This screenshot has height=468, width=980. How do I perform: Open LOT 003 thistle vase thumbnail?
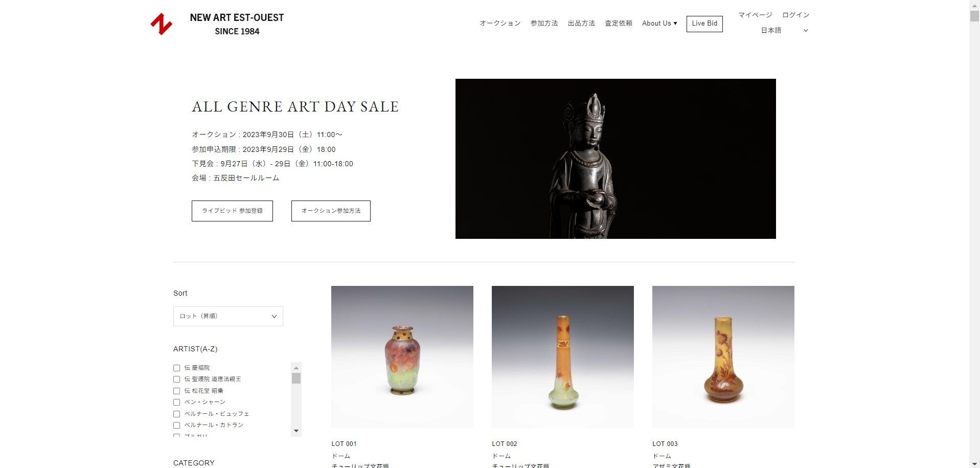pos(723,356)
